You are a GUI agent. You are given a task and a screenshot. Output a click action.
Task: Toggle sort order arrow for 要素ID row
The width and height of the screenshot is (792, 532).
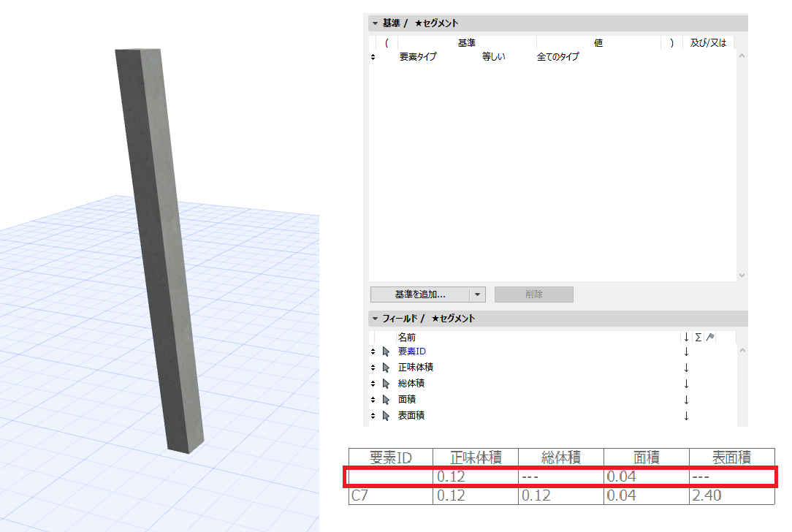click(686, 351)
